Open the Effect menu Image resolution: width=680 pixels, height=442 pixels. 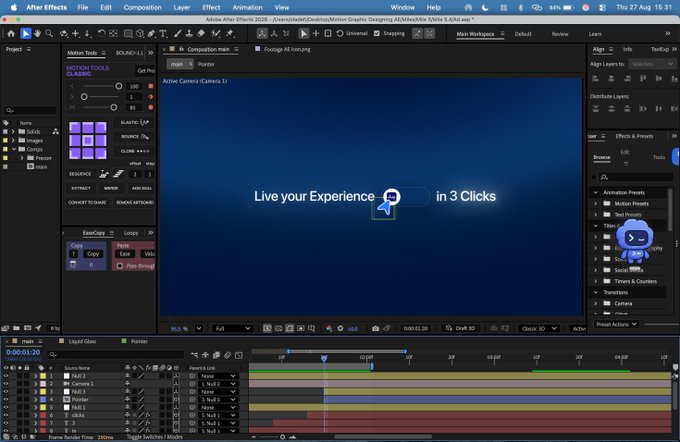click(x=211, y=7)
